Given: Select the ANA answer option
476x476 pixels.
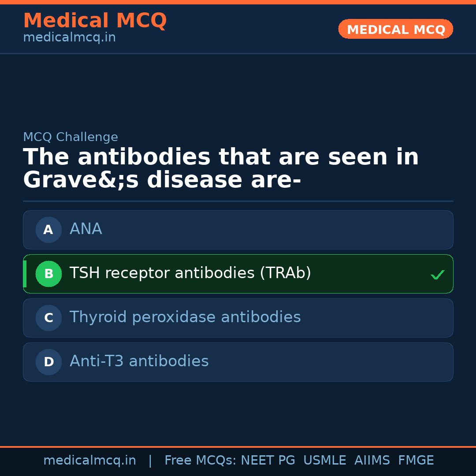Looking at the screenshot, I should click(x=238, y=230).
